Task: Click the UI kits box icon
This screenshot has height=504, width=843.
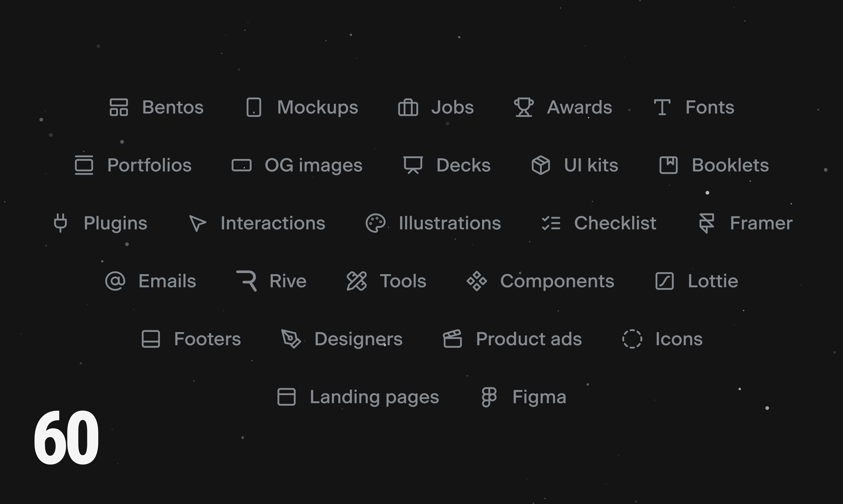Action: (540, 165)
